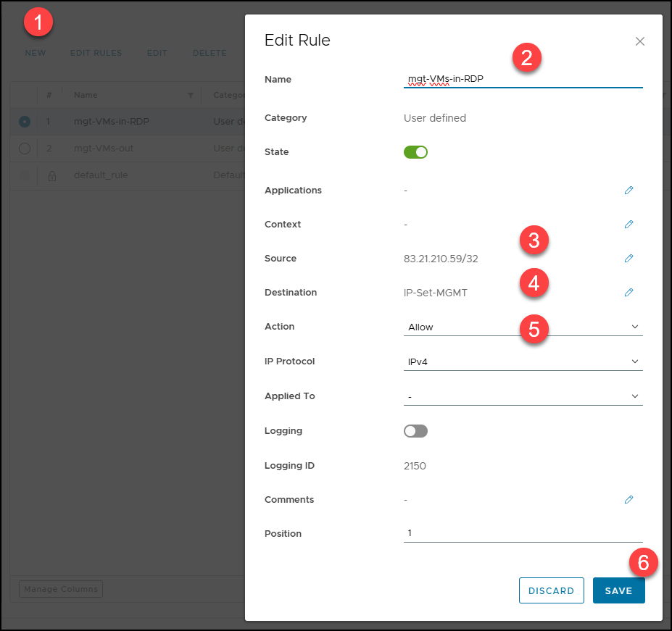The height and width of the screenshot is (631, 672).
Task: Click EDIT RULES in the toolbar
Action: 96,53
